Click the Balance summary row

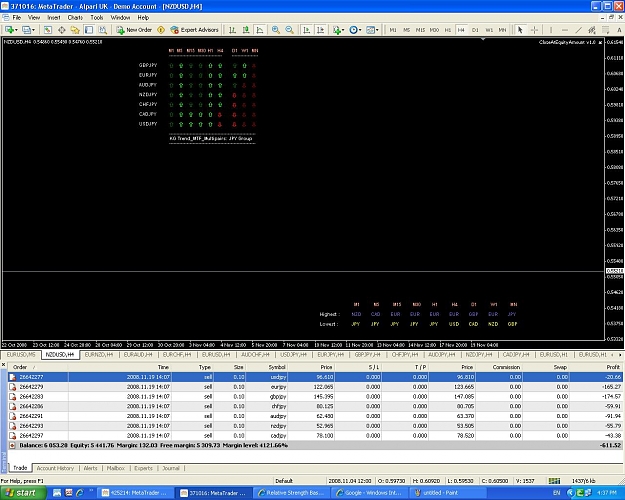[x=314, y=445]
